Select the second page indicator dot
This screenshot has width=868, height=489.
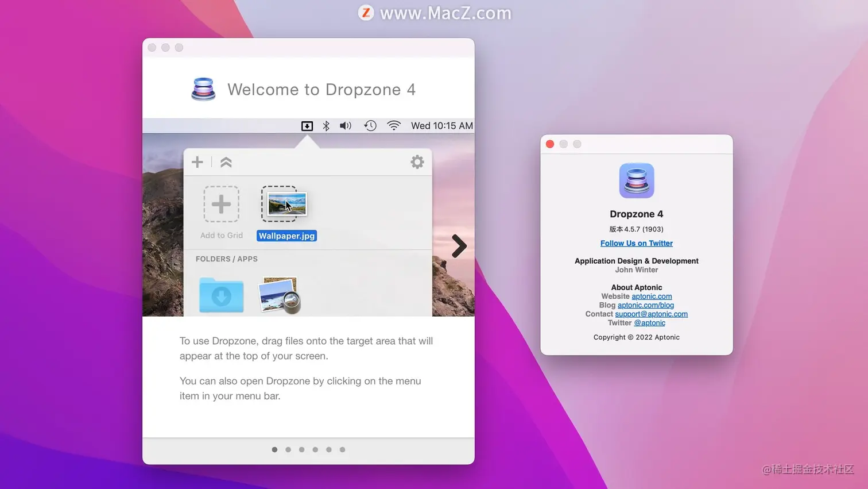[288, 449]
